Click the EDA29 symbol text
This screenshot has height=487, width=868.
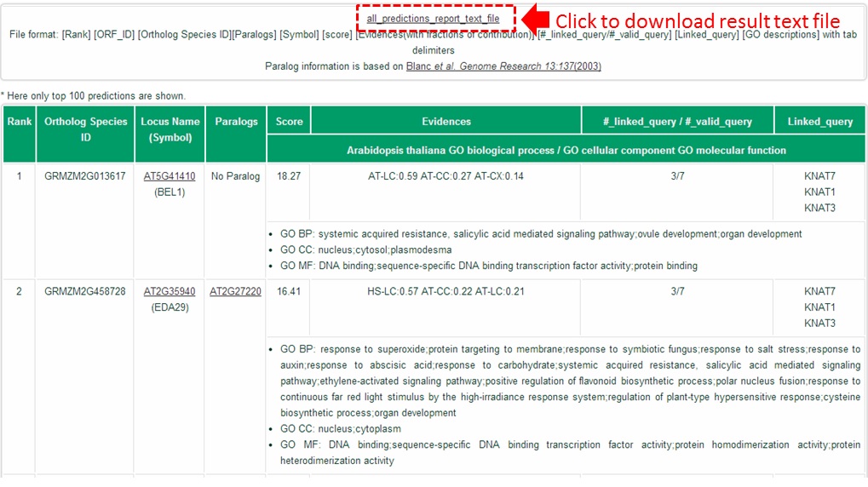(170, 307)
